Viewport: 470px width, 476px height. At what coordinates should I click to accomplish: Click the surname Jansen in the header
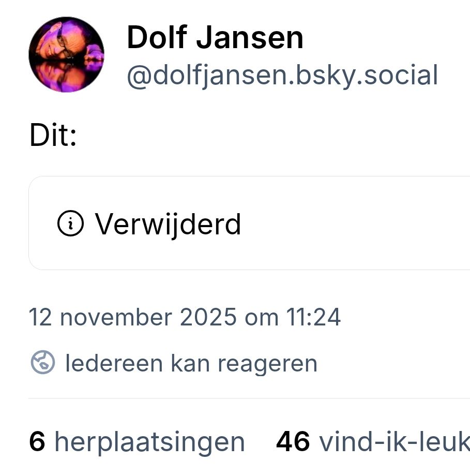point(250,37)
